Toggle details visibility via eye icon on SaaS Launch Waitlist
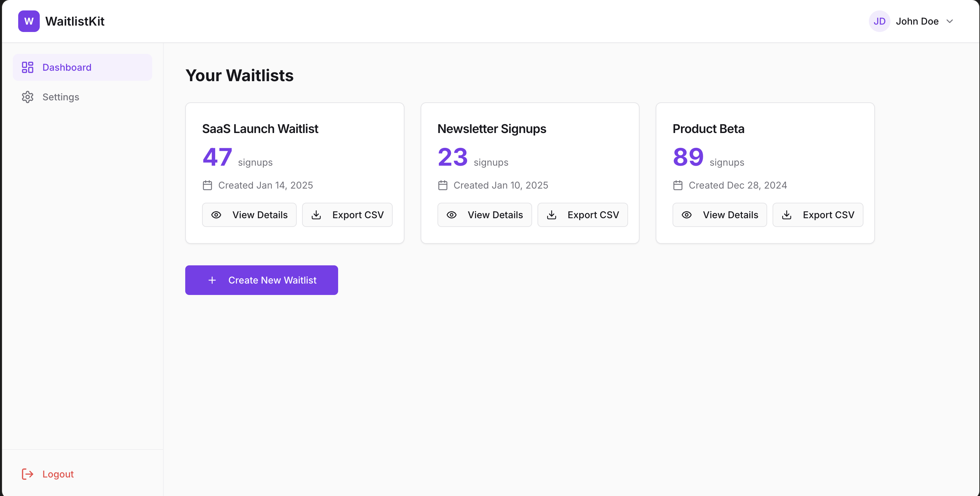Viewport: 980px width, 496px height. pyautogui.click(x=217, y=215)
